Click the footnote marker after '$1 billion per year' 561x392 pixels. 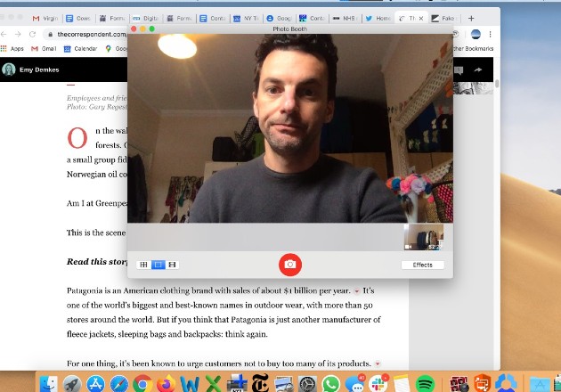pos(356,291)
